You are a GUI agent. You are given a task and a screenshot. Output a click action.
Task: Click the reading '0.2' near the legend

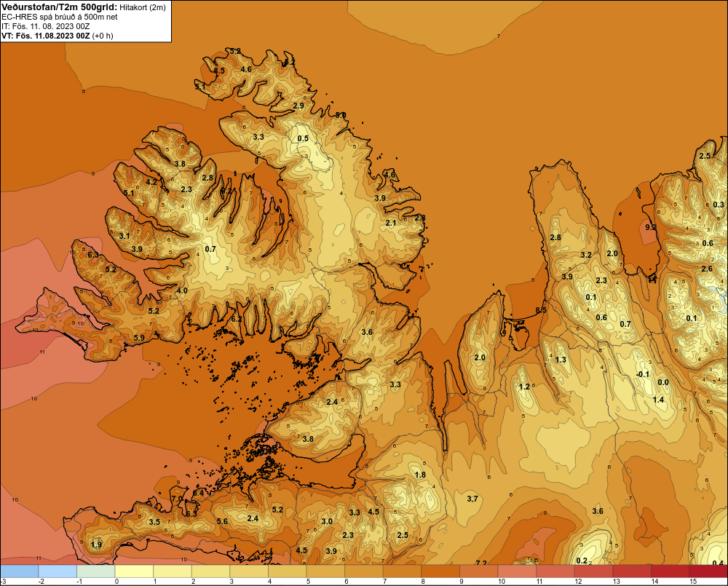pyautogui.click(x=582, y=561)
